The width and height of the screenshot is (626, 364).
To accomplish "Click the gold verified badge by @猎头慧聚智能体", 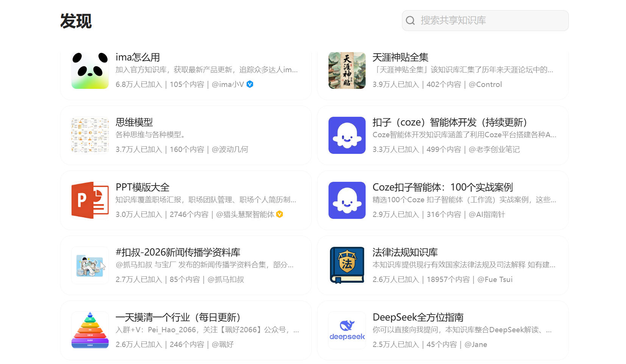I will (x=280, y=214).
